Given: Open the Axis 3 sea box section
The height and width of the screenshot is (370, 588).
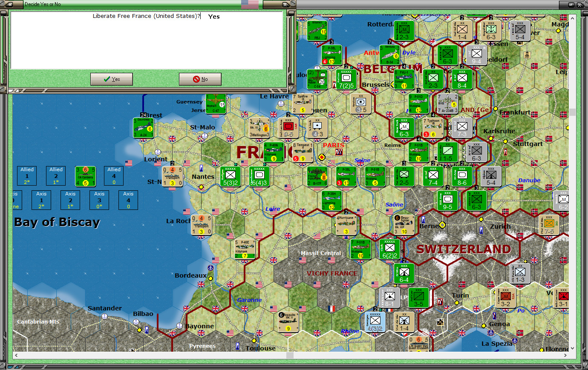Looking at the screenshot, I should (99, 200).
